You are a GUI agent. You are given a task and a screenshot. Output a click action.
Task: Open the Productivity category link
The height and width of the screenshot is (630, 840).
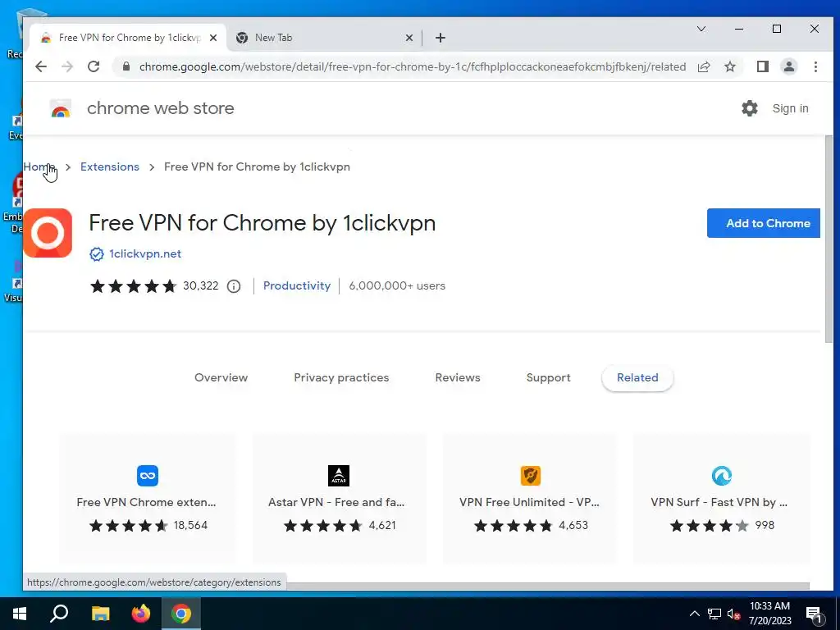tap(297, 285)
